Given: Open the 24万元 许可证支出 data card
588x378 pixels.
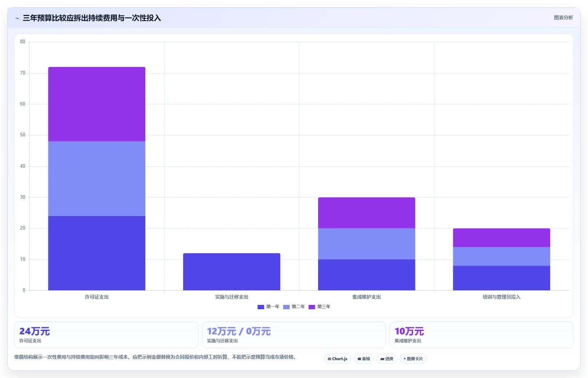Looking at the screenshot, I should point(106,335).
